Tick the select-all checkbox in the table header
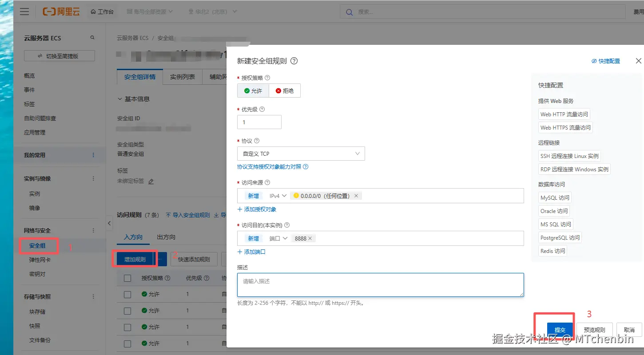Image resolution: width=644 pixels, height=355 pixels. [127, 278]
